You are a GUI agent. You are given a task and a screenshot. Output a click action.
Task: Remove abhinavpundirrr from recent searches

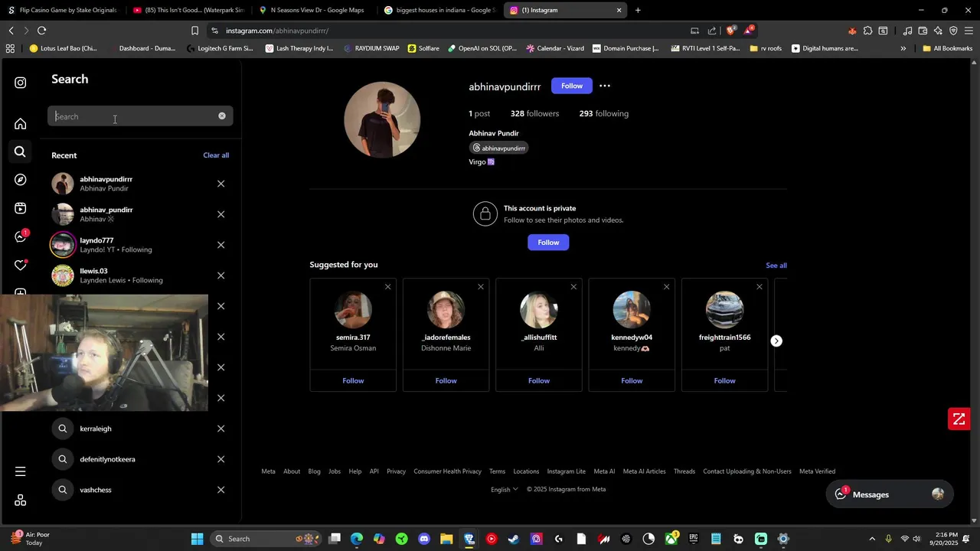(x=220, y=184)
